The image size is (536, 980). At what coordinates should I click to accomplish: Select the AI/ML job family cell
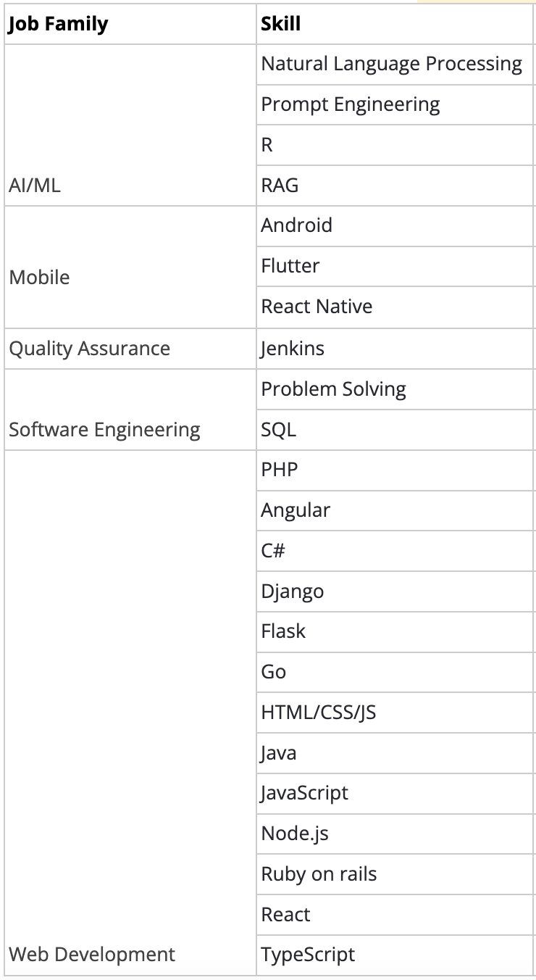35,186
